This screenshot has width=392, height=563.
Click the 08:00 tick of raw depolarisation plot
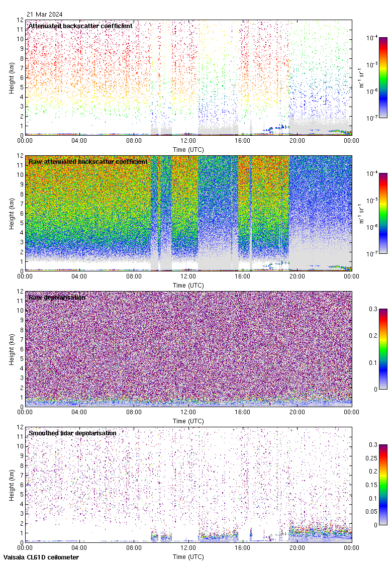(x=134, y=412)
